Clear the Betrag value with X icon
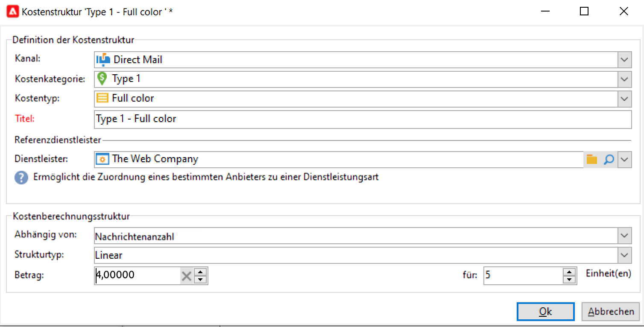The width and height of the screenshot is (644, 327). pos(187,276)
